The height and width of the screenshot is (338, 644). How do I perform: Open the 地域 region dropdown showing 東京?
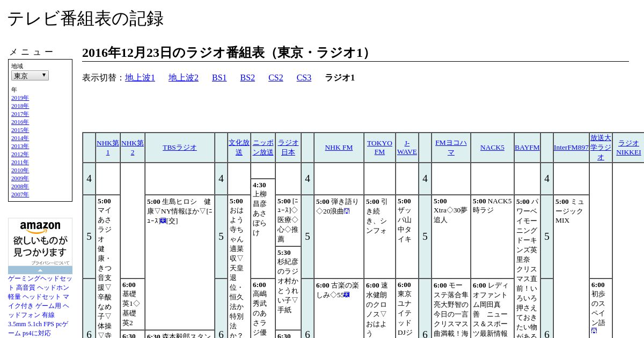coord(30,76)
